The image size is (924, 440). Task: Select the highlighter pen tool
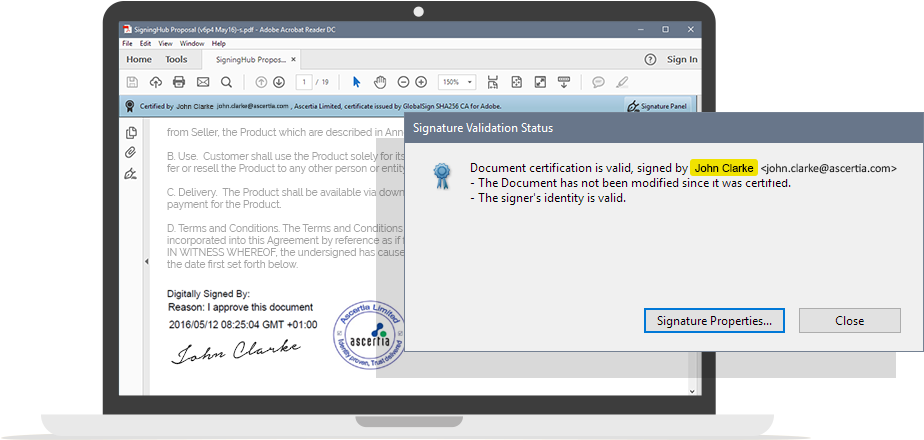pyautogui.click(x=622, y=82)
